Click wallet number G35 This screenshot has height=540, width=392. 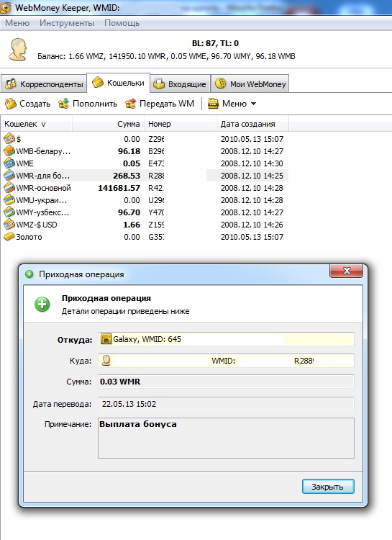click(156, 237)
